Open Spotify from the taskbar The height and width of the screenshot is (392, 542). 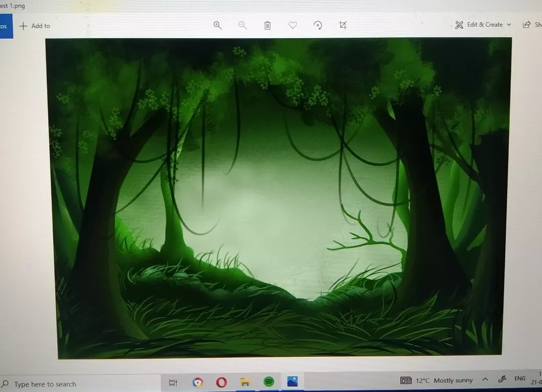[268, 382]
